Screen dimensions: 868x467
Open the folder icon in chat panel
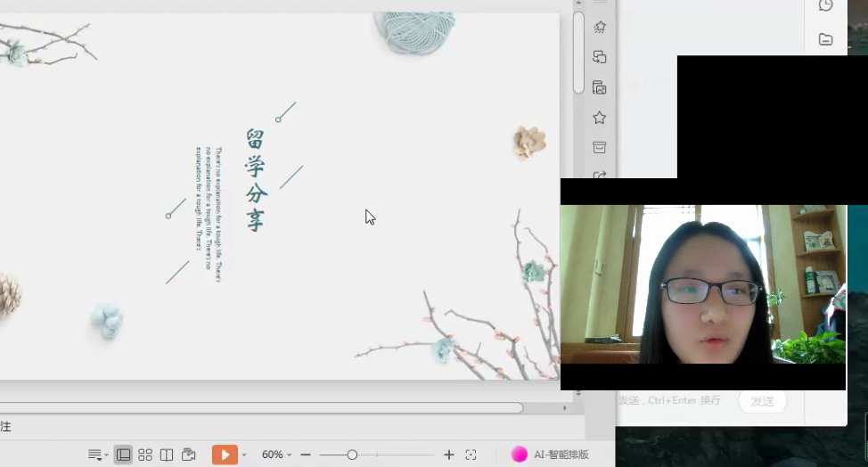(x=825, y=39)
